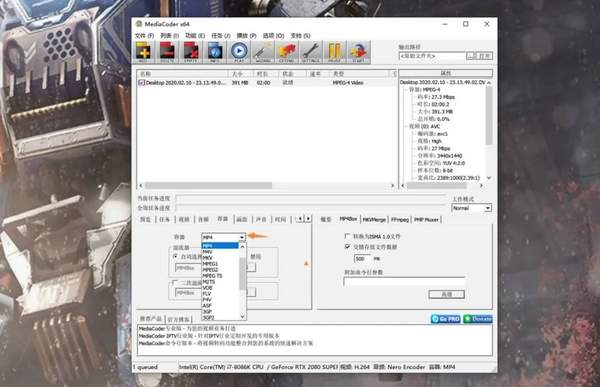Screen dimensions: 600x387
Task: Switch to the MKVMerge tab
Action: click(x=374, y=220)
